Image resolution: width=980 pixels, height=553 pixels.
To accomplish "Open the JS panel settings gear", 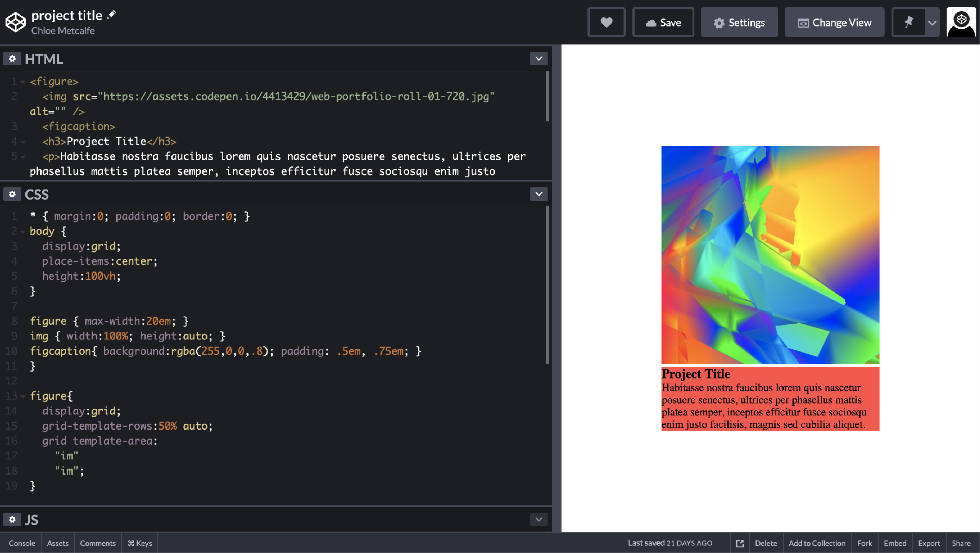I will coord(12,519).
